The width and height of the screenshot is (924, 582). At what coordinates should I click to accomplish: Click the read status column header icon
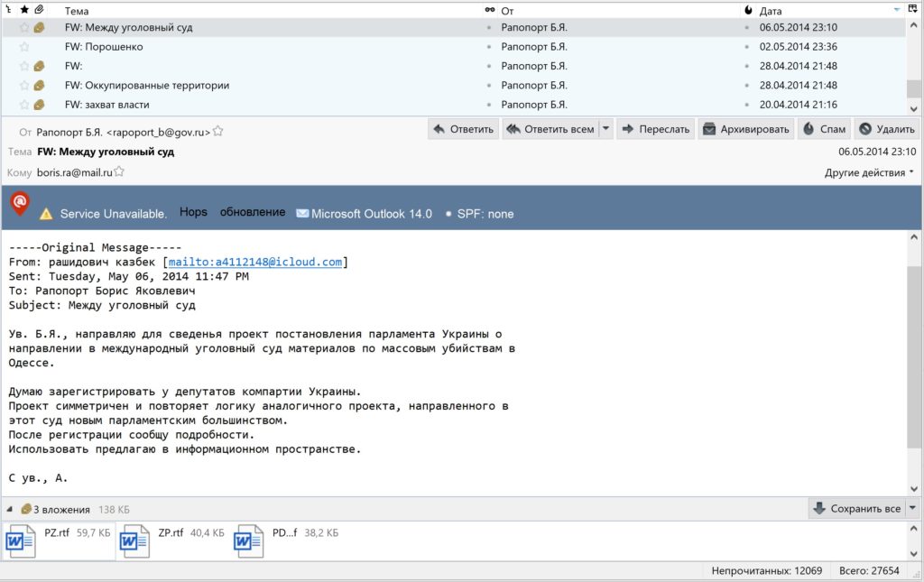click(x=490, y=10)
